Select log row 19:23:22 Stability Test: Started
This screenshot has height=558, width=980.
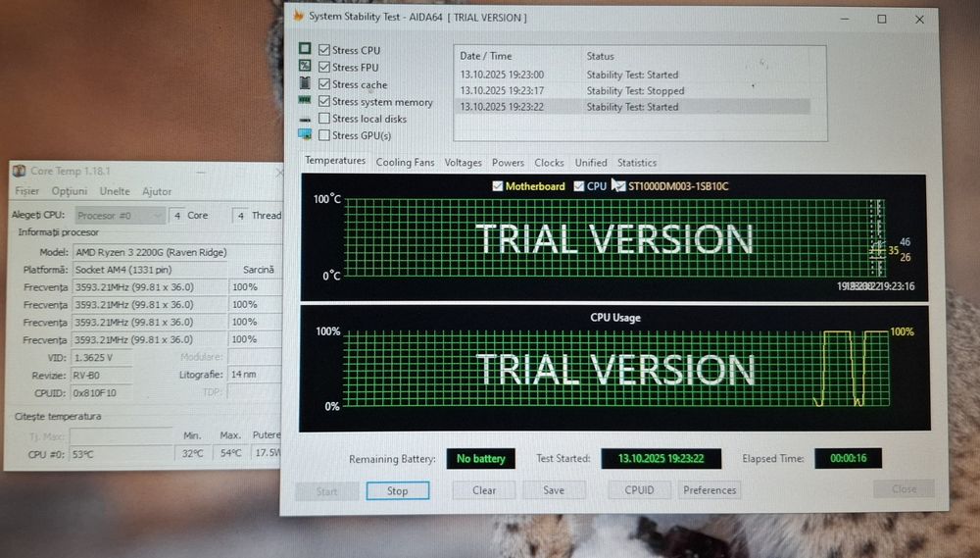(x=634, y=107)
